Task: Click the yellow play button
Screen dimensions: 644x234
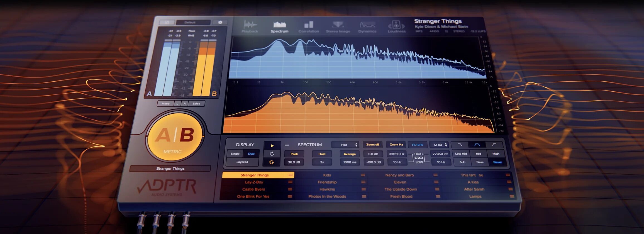Action: (272, 145)
